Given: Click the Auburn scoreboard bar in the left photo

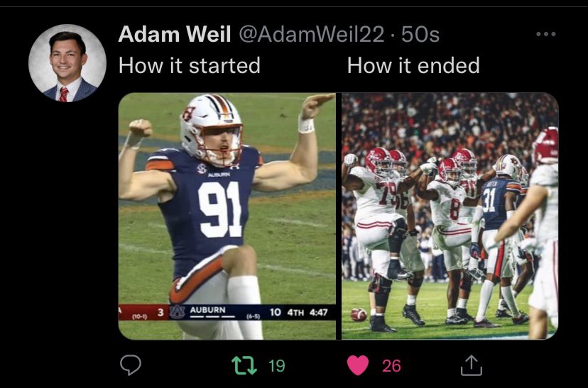Looking at the screenshot, I should (x=227, y=312).
